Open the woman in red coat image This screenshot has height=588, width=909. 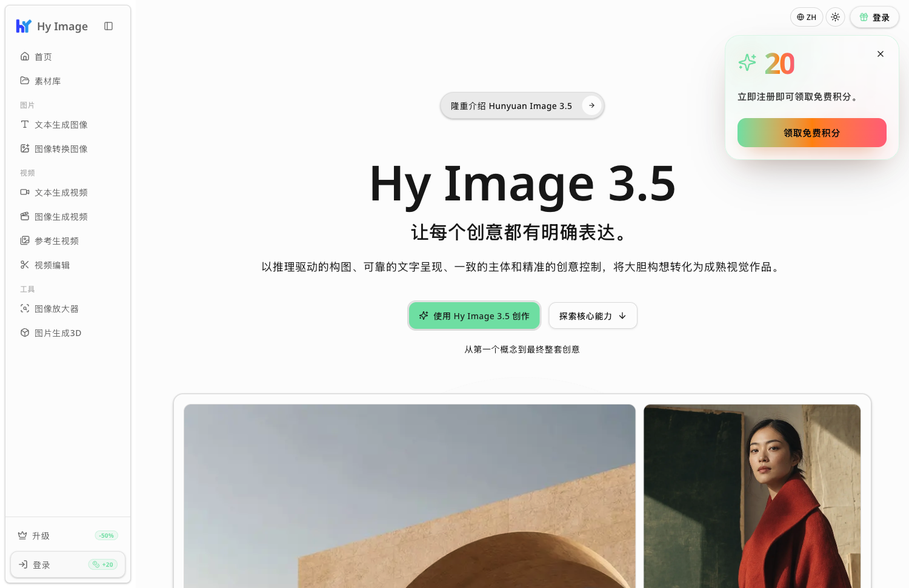(x=752, y=497)
